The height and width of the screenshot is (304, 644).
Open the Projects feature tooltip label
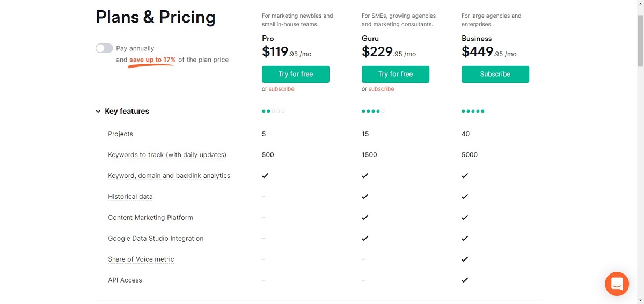120,134
